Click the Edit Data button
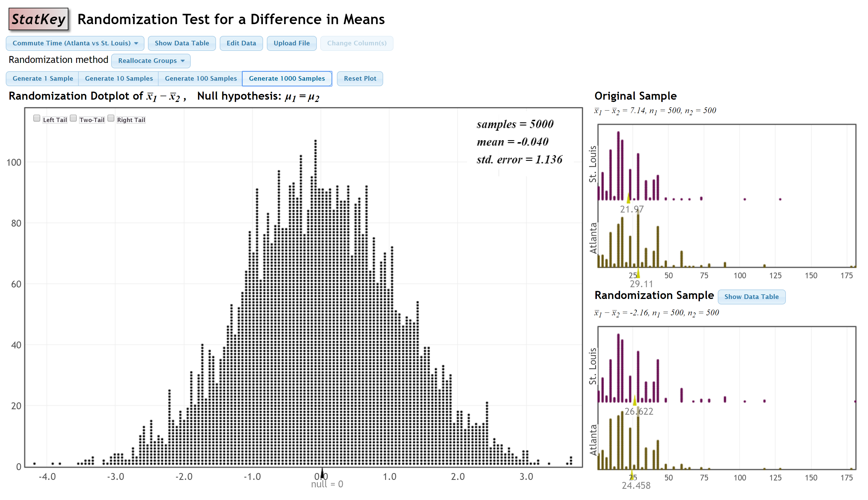The height and width of the screenshot is (500, 868). [241, 43]
